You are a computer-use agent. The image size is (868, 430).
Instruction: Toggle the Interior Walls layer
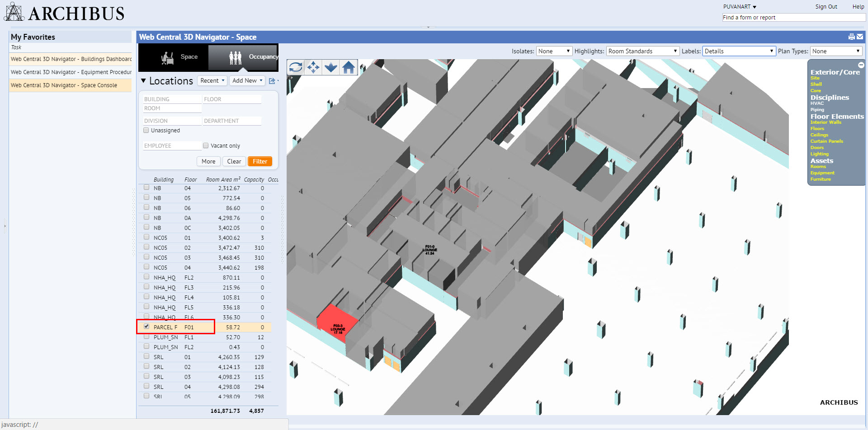pyautogui.click(x=826, y=122)
